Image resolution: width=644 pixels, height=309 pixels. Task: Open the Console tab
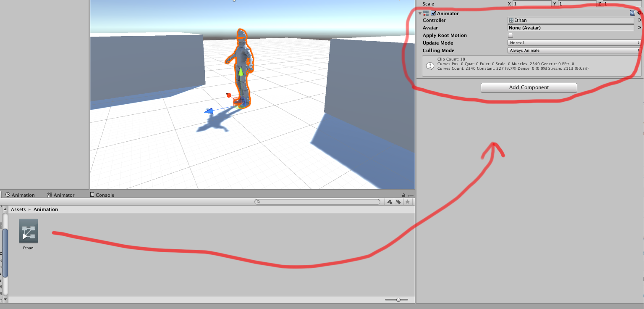[102, 195]
